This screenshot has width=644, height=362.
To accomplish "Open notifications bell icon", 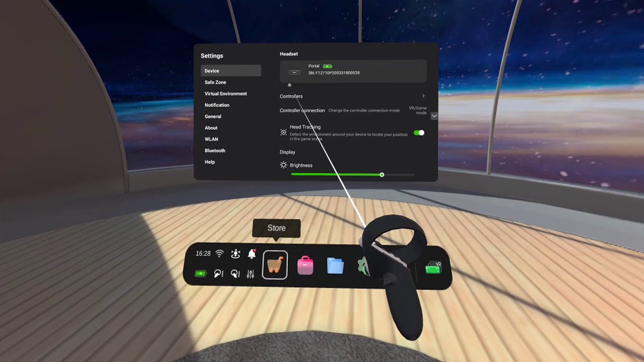I will tap(252, 254).
